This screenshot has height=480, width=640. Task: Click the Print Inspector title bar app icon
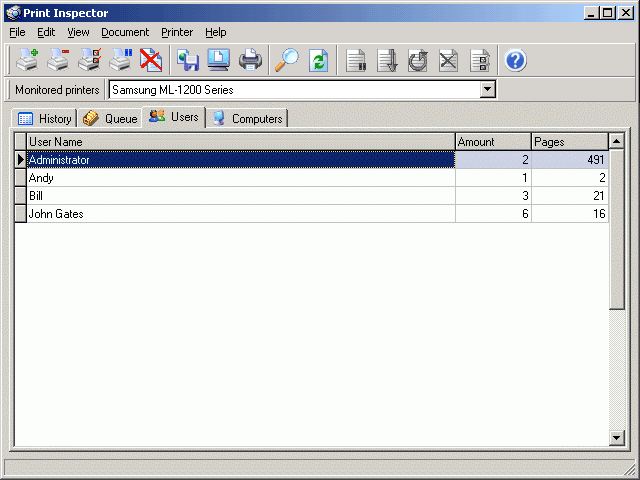click(x=13, y=13)
